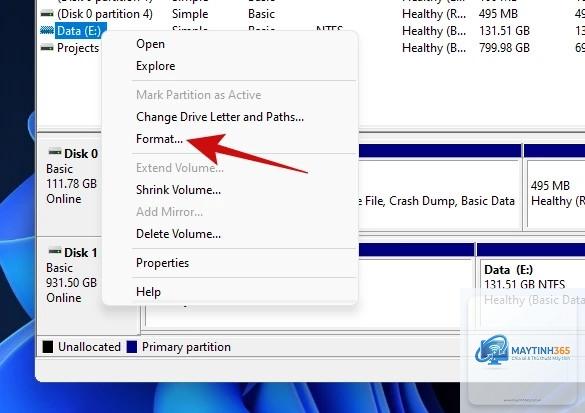Click the 799.98 GB capacity cell
Viewport: 585px width, 413px height.
point(504,48)
